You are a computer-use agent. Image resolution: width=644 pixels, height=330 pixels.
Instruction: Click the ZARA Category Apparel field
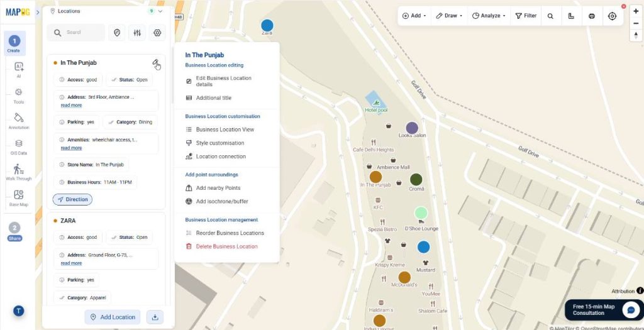[82, 297]
